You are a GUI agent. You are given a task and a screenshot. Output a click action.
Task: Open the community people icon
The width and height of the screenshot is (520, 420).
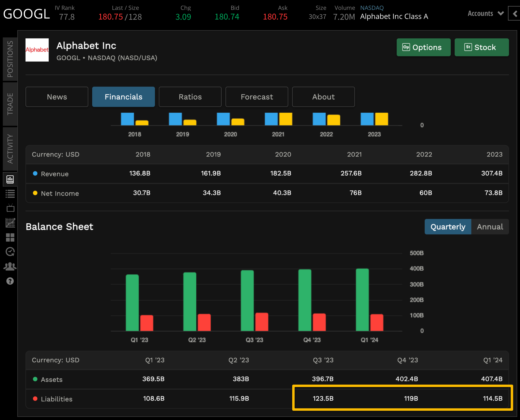pos(10,266)
